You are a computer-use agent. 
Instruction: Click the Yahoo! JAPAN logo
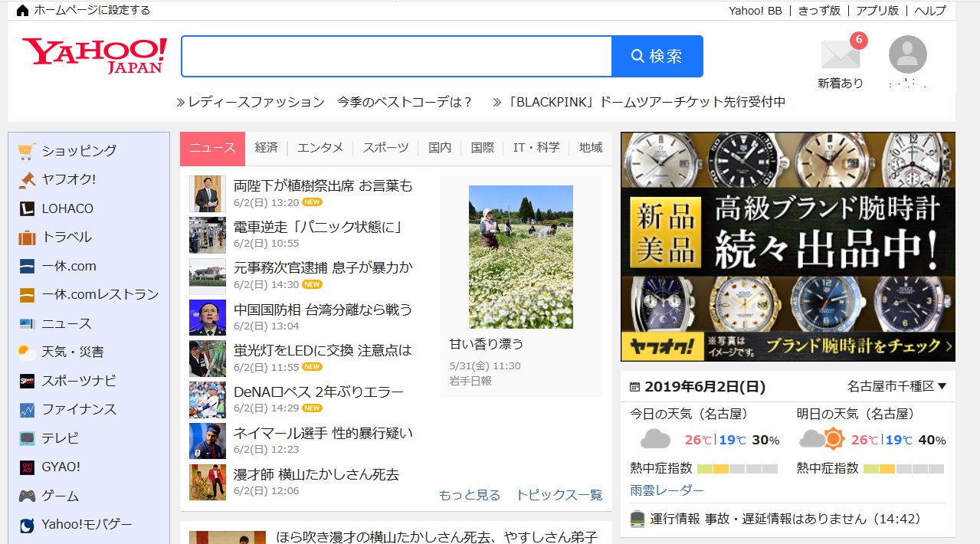(x=94, y=55)
